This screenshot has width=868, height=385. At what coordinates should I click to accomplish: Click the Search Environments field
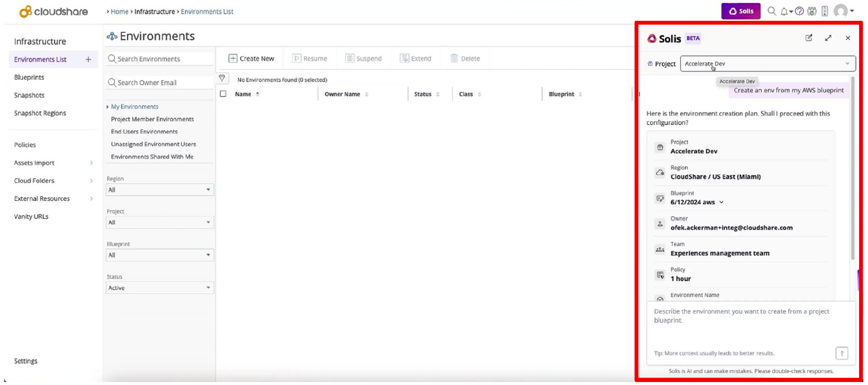(160, 59)
